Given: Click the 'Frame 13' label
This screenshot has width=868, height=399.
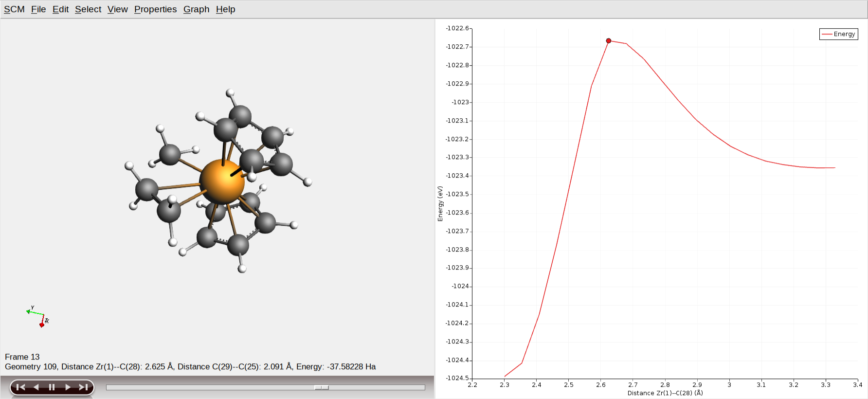Looking at the screenshot, I should pyautogui.click(x=22, y=357).
